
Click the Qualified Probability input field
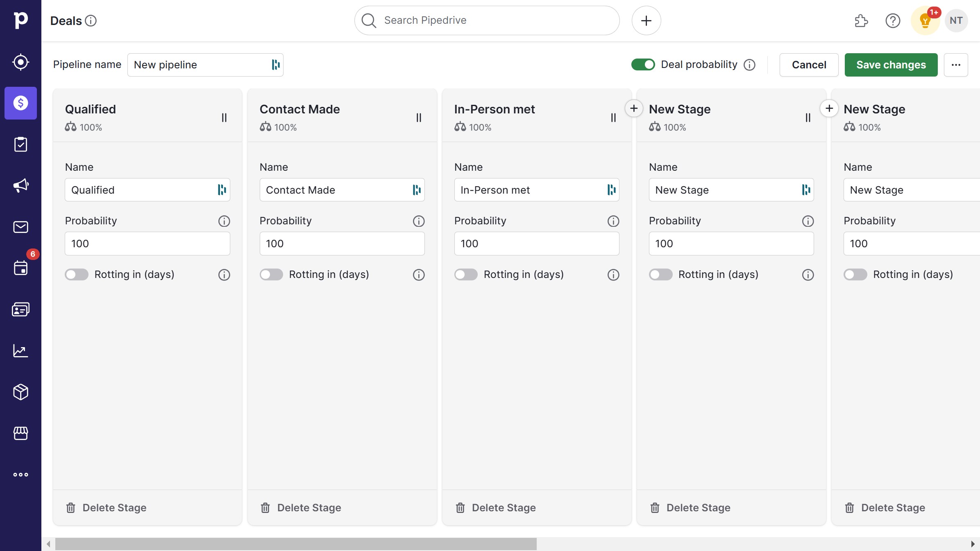coord(147,244)
